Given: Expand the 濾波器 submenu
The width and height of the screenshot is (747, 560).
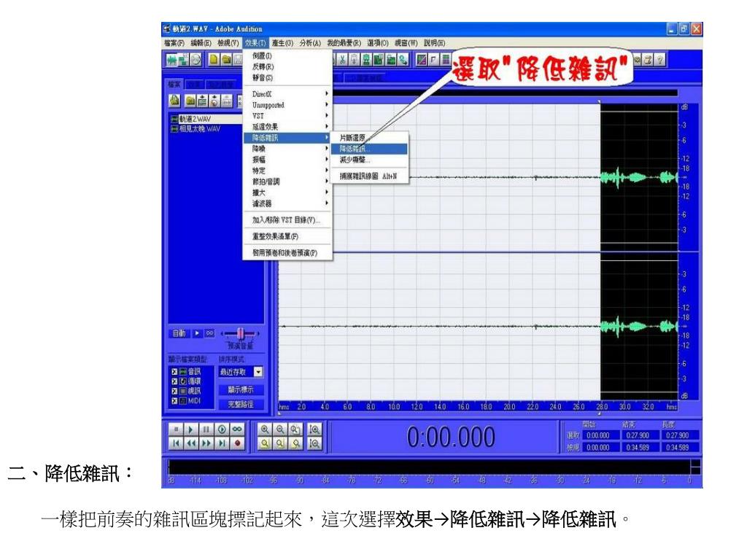Looking at the screenshot, I should pyautogui.click(x=287, y=203).
